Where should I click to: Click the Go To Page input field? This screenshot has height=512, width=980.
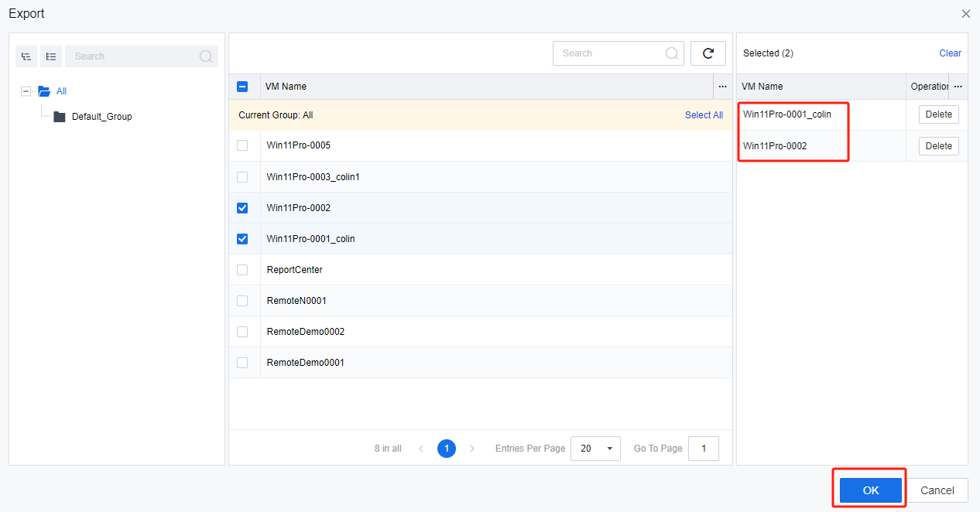click(x=703, y=449)
